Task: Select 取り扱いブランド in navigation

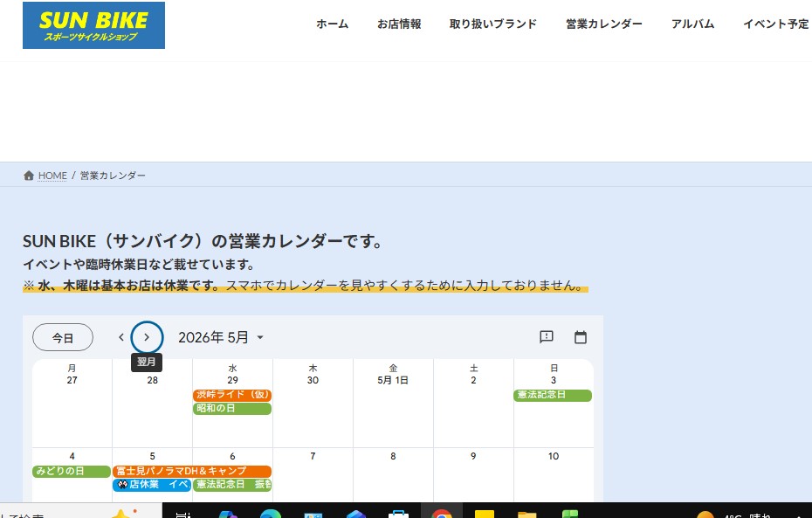Action: click(493, 24)
